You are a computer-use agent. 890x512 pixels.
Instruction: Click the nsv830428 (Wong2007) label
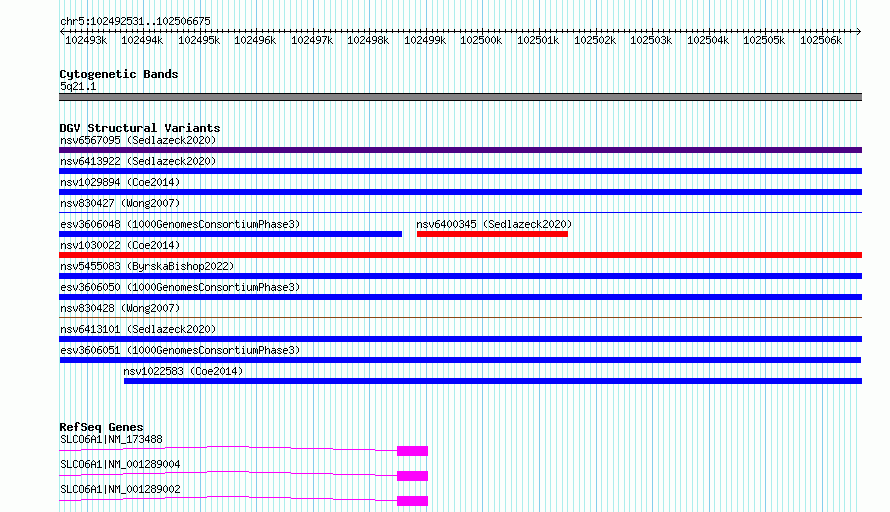pos(120,308)
